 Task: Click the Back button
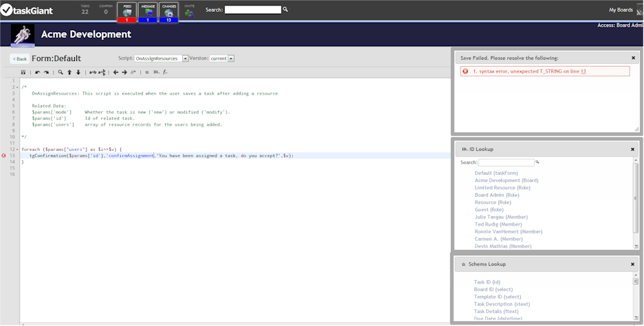[x=19, y=59]
